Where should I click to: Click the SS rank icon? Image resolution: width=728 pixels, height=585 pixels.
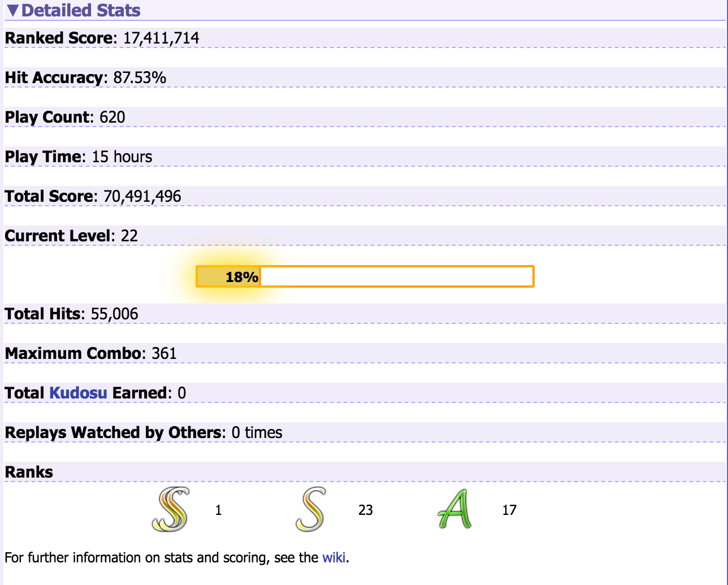[170, 510]
